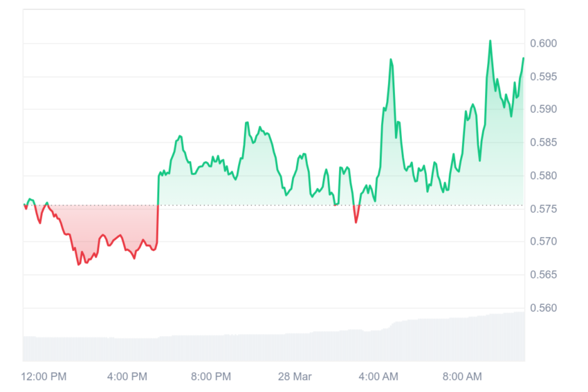Click the 0.560 price axis label

pos(543,308)
